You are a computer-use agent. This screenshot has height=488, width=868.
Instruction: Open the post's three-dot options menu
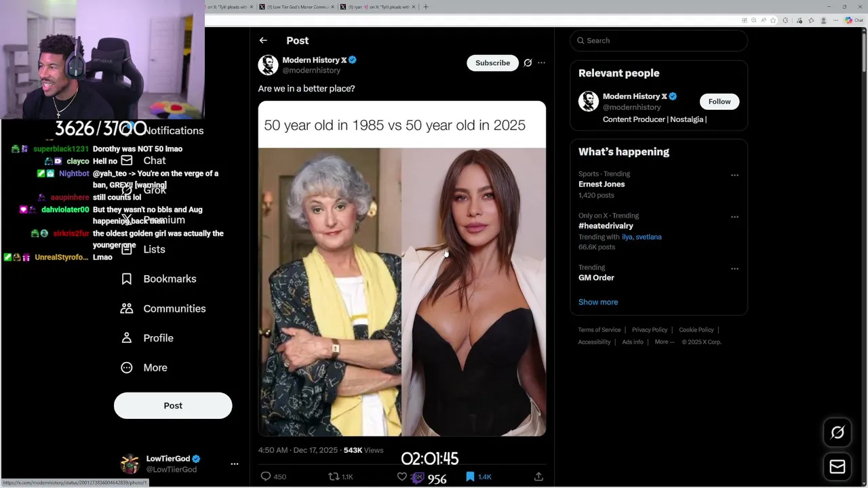point(541,63)
